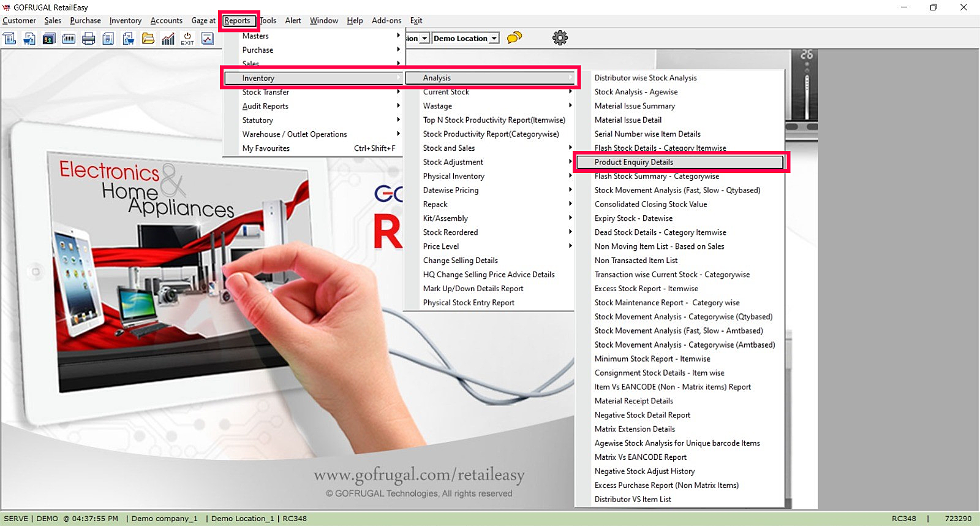The height and width of the screenshot is (526, 980).
Task: Expand the Warehouse / Outlet Operations submenu arrow
Action: tap(398, 134)
